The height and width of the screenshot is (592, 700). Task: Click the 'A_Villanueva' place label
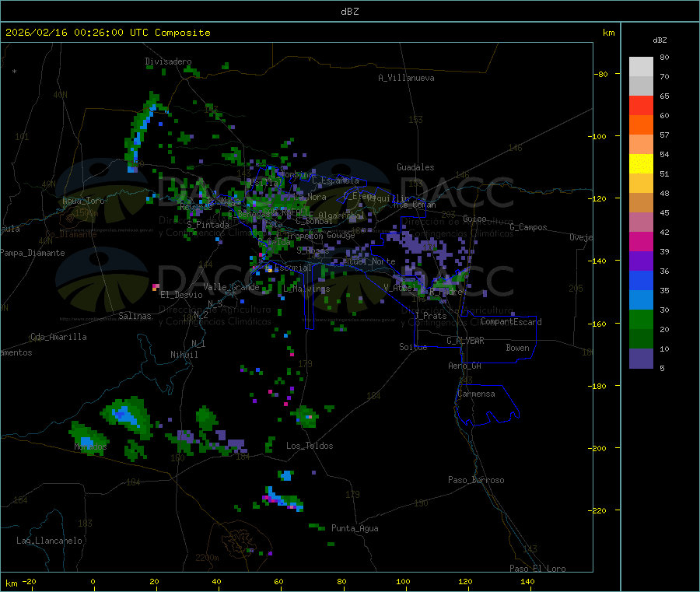click(406, 78)
